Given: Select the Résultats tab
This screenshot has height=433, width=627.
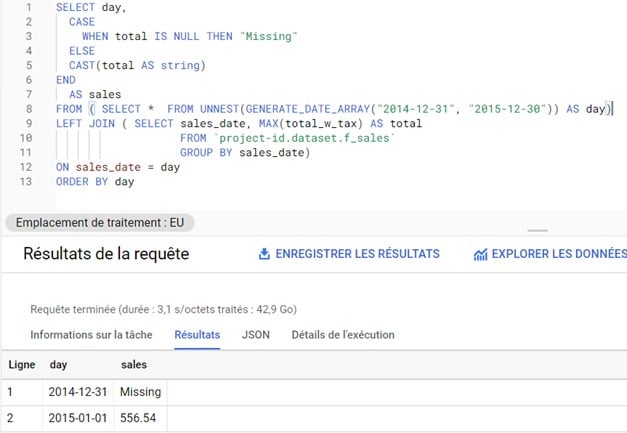Looking at the screenshot, I should 197,335.
